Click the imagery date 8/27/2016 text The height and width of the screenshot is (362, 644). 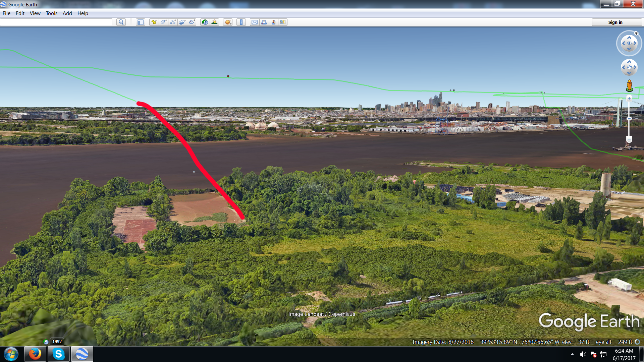(443, 342)
